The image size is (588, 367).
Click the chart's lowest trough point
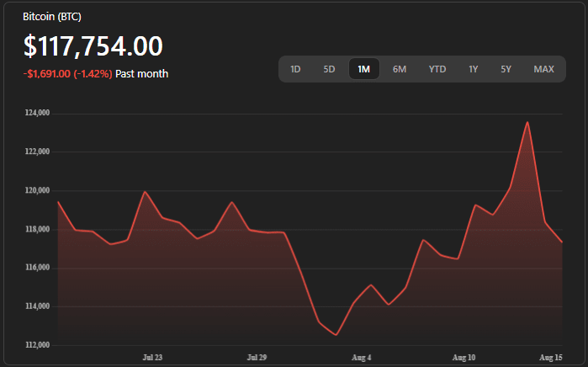(336, 335)
